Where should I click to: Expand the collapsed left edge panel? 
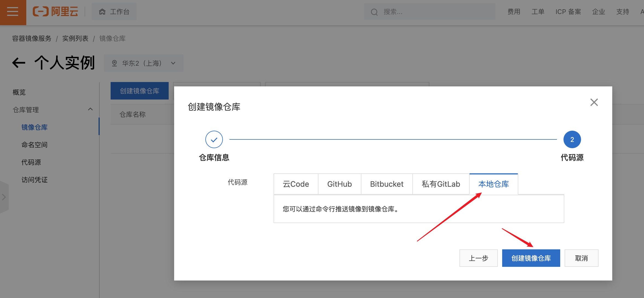pyautogui.click(x=4, y=197)
